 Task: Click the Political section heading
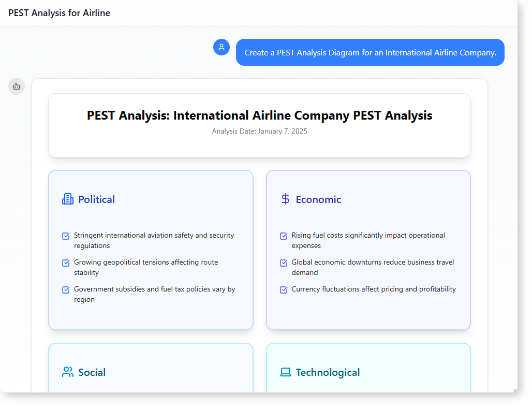(x=96, y=199)
